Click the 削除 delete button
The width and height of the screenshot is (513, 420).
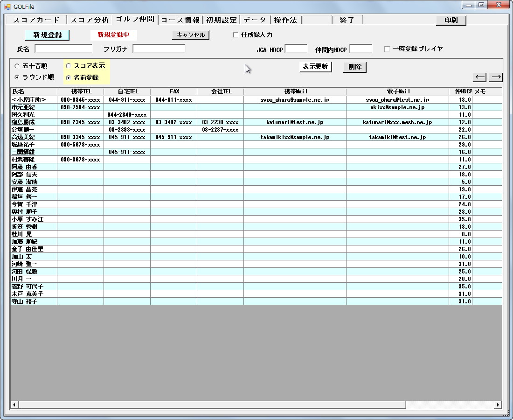[x=355, y=67]
